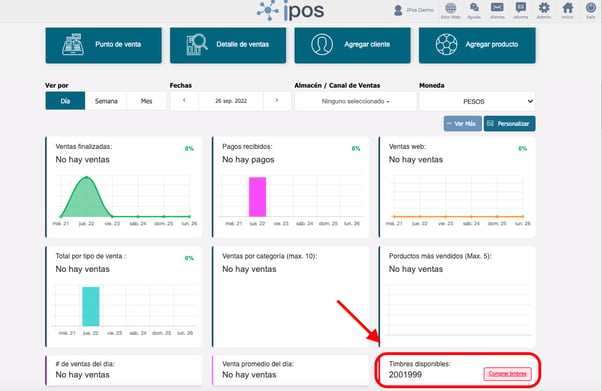Click the magenta bar in Pagos recibidos chart

(x=257, y=197)
